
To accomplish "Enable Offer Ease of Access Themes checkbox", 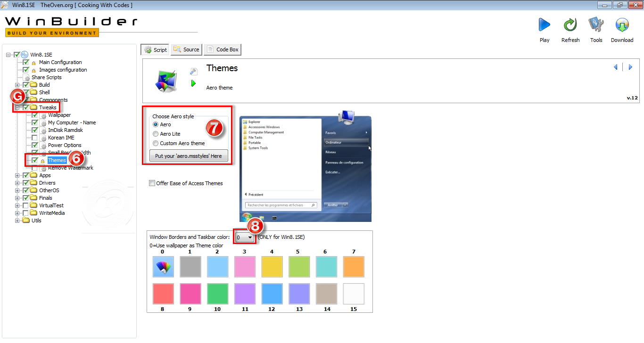I will (x=152, y=183).
